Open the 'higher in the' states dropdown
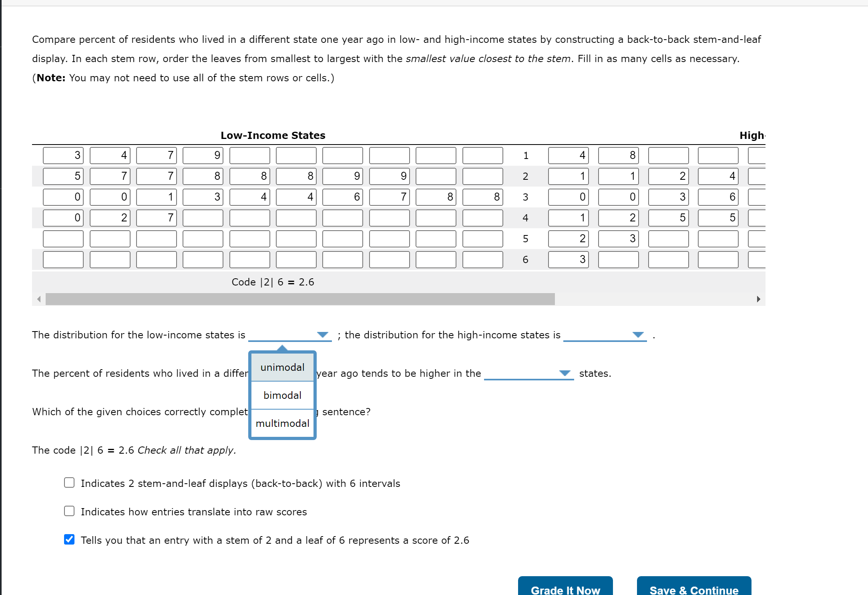This screenshot has width=868, height=595. pyautogui.click(x=528, y=373)
